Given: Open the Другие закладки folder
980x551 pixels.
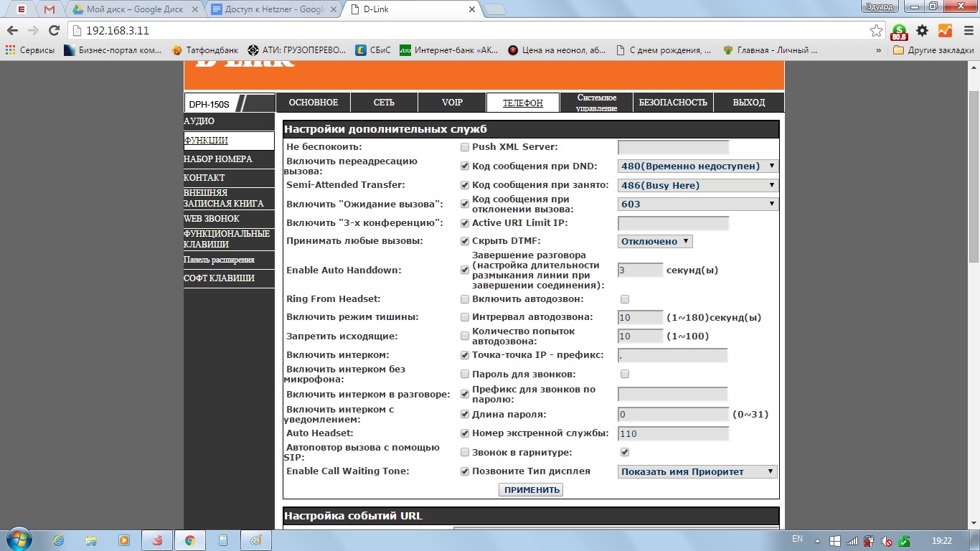Looking at the screenshot, I should click(933, 50).
